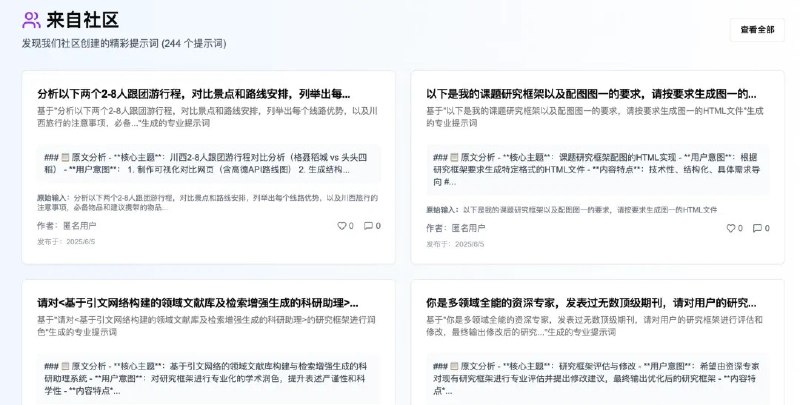Click the document icon before 原文分析 in 课题研究框架配图 card
Screen dimensions: 800x405
tap(455, 158)
